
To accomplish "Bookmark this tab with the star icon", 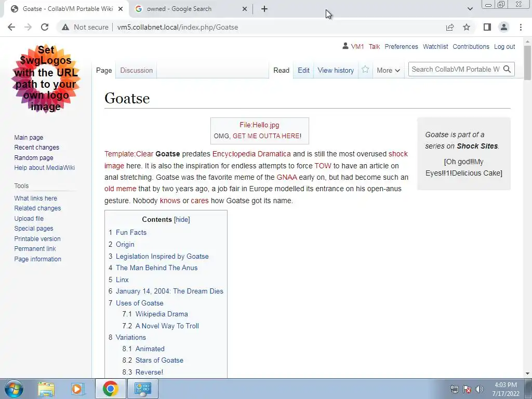I will click(467, 27).
